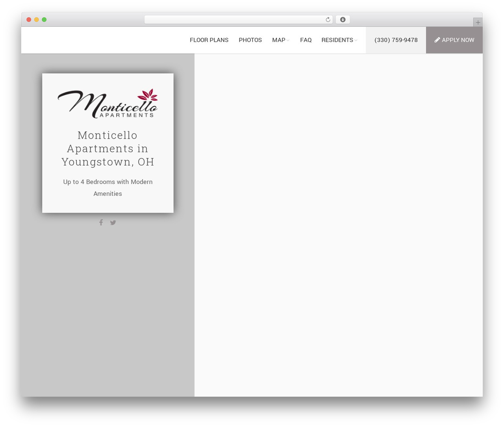504x427 pixels.
Task: Minimize window with the yellow button
Action: [x=37, y=20]
